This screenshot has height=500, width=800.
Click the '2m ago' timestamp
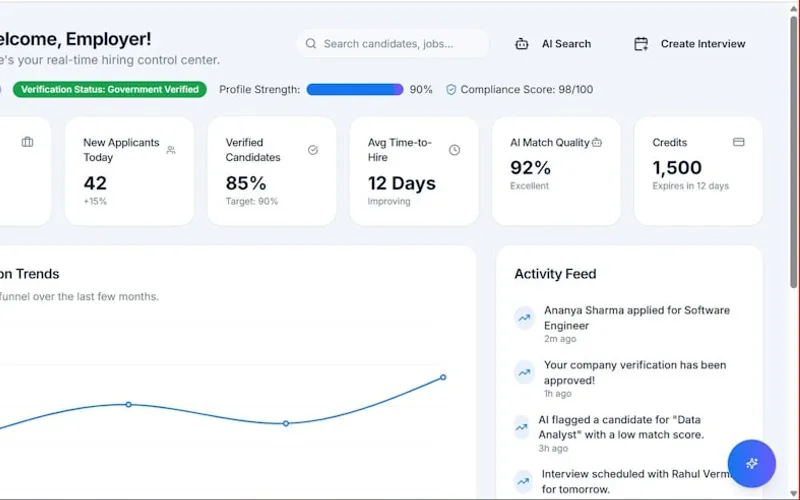(560, 339)
